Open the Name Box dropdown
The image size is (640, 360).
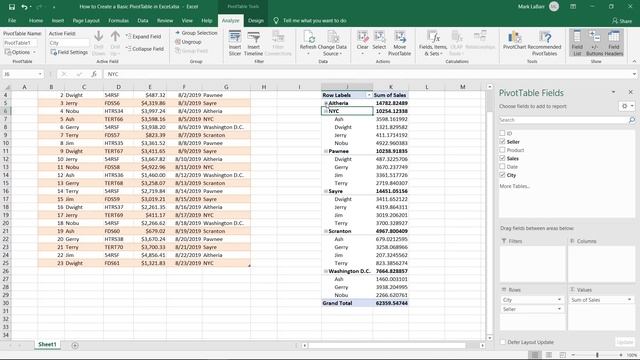click(40, 74)
